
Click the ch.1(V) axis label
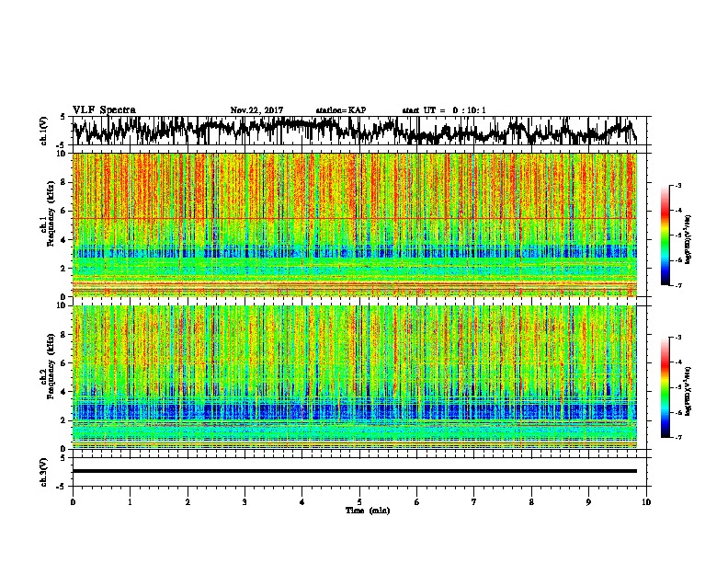coord(44,130)
